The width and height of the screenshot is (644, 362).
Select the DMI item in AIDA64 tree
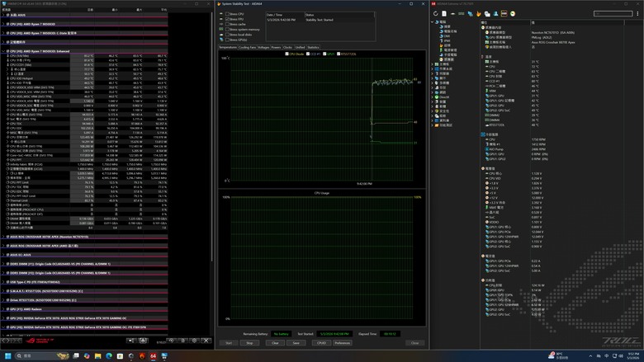point(447,36)
